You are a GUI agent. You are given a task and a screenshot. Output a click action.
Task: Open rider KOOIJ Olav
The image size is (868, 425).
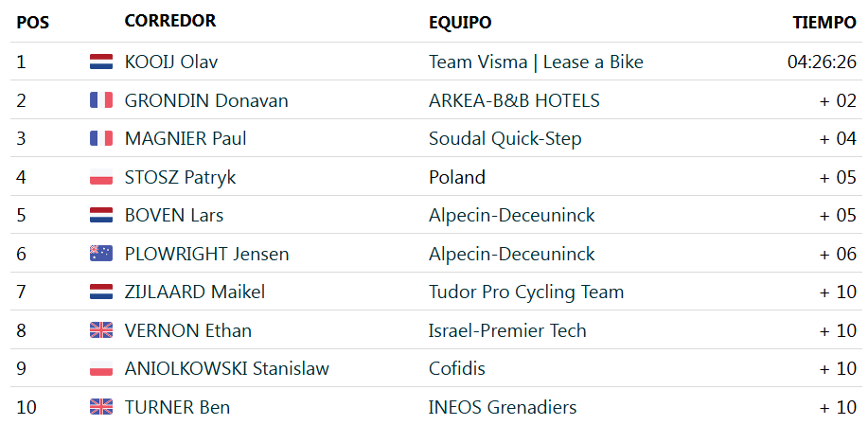pos(171,62)
